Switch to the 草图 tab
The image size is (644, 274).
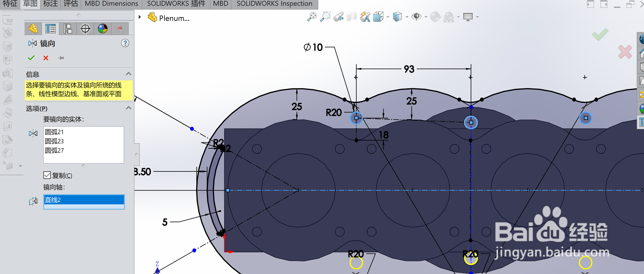click(30, 4)
